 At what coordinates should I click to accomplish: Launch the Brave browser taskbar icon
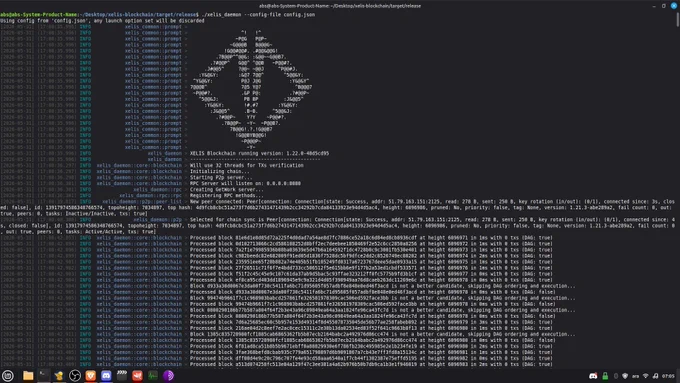point(90,376)
